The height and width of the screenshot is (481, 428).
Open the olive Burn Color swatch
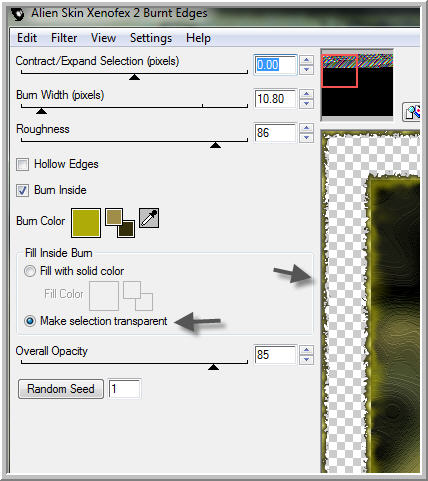(x=86, y=223)
